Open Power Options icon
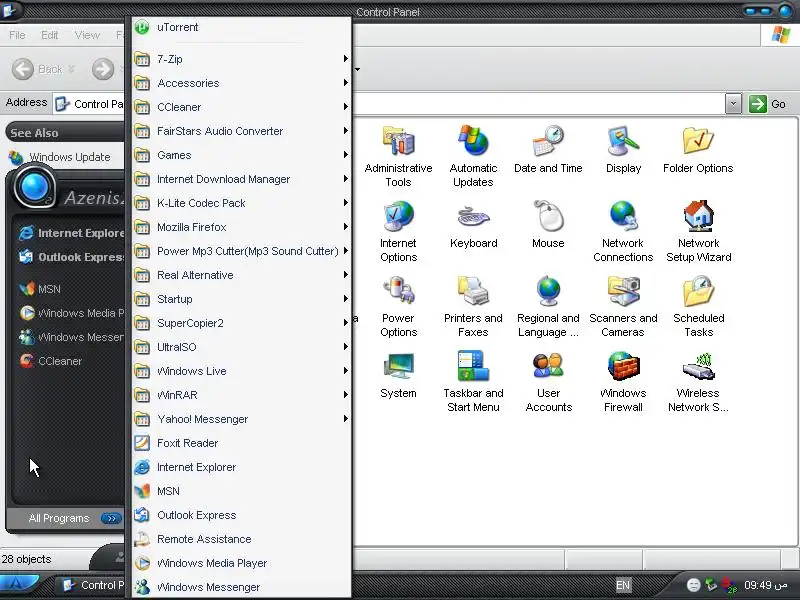Image resolution: width=800 pixels, height=600 pixels. coord(398,306)
